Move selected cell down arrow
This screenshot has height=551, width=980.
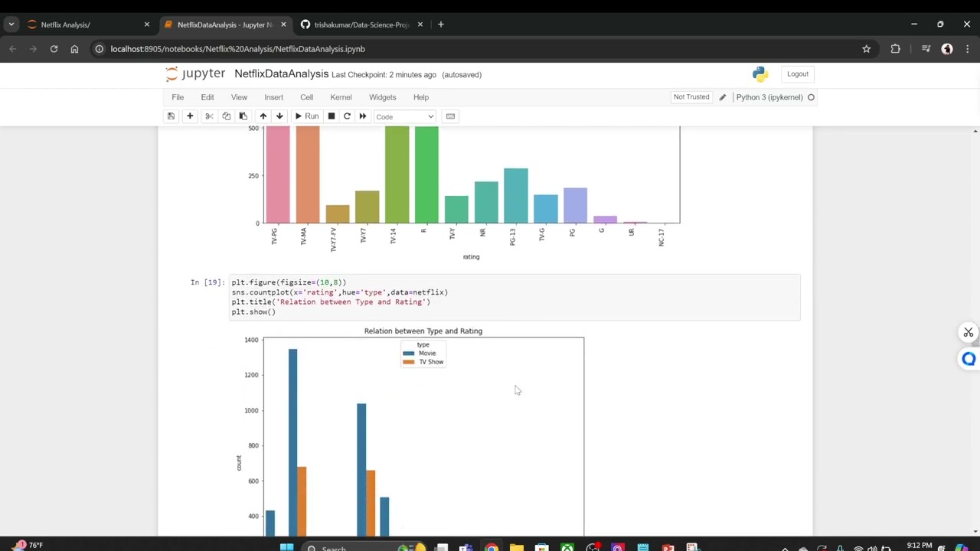pos(279,116)
